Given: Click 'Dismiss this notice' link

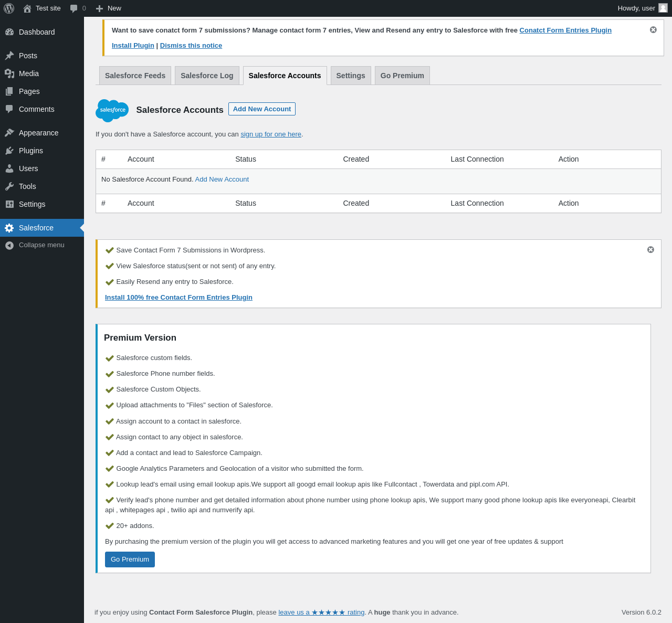Looking at the screenshot, I should 191,46.
